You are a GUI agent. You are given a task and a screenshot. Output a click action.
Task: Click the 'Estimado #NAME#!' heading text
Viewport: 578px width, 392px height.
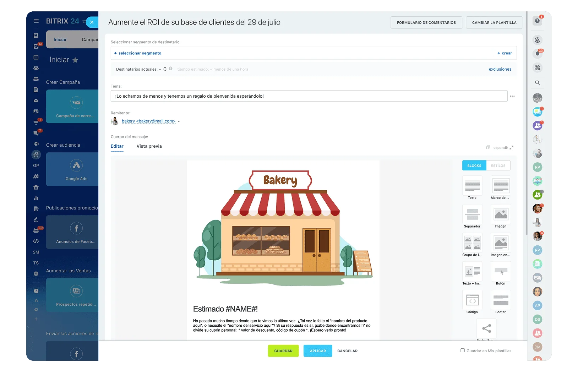point(225,309)
